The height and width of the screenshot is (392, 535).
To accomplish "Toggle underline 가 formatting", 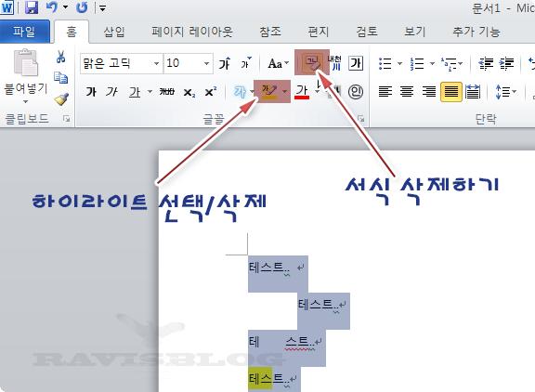I will tap(135, 92).
